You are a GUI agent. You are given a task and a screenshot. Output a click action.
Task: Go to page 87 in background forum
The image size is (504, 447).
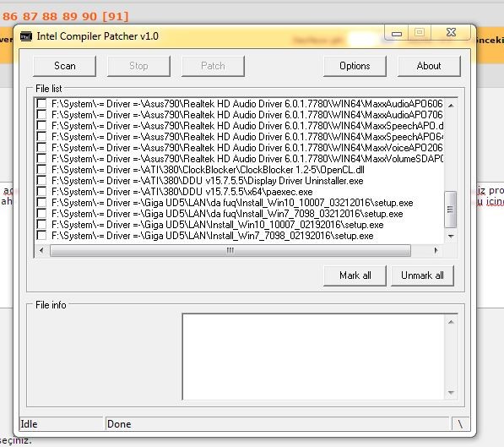pos(30,16)
